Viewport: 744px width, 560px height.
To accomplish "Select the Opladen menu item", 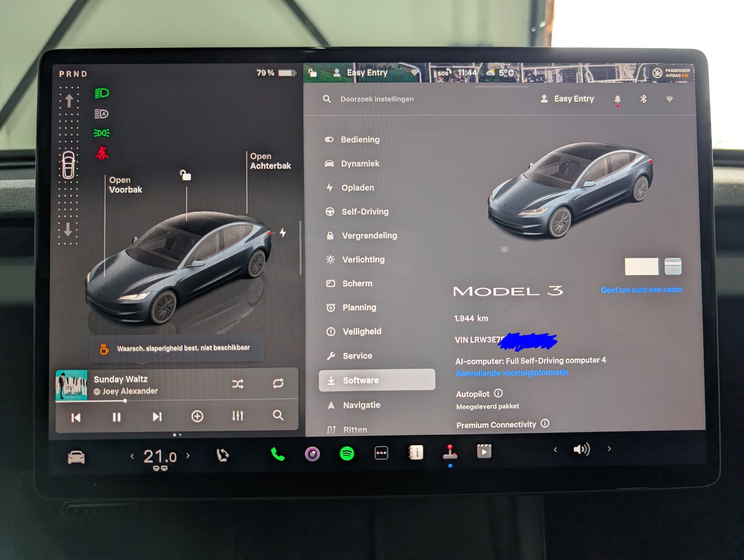I will point(357,188).
